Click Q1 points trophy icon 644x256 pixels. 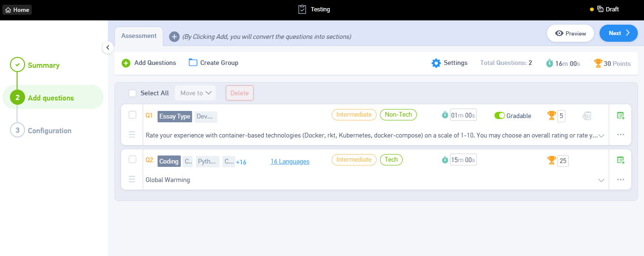[551, 115]
